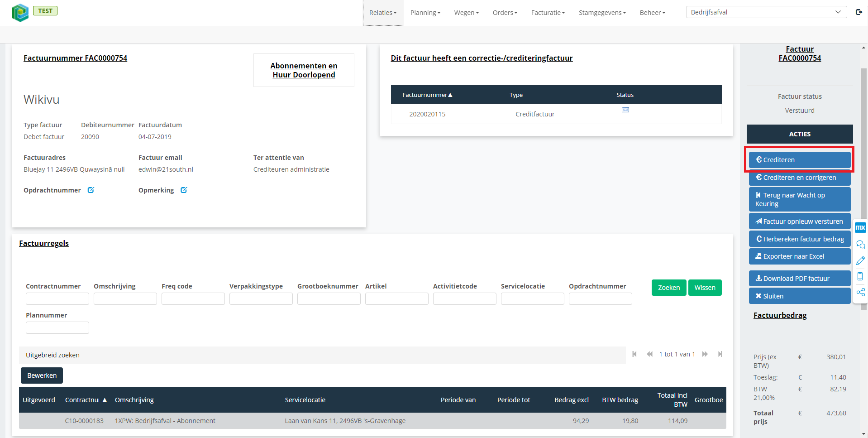Select contract row C10-0000183
This screenshot has height=438, width=868.
(x=372, y=421)
